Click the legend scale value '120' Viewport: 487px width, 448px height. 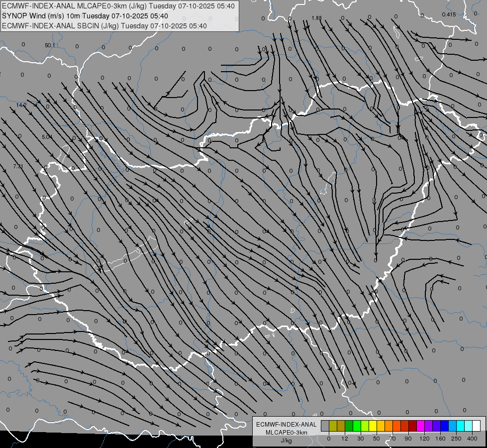click(425, 439)
